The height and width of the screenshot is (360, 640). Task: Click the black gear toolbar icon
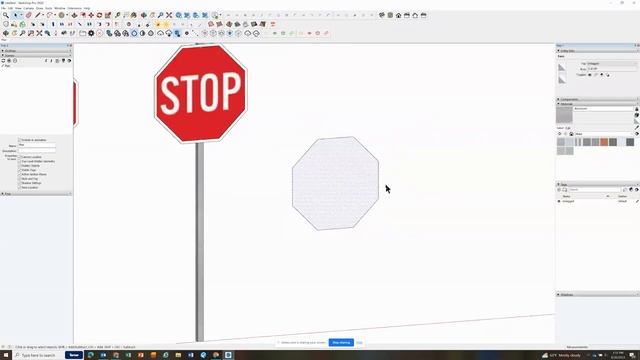[x=91, y=33]
